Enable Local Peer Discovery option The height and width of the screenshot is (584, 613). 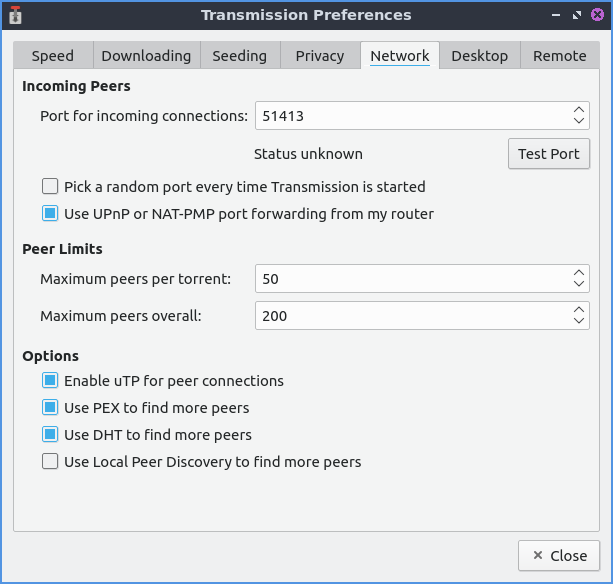point(50,462)
